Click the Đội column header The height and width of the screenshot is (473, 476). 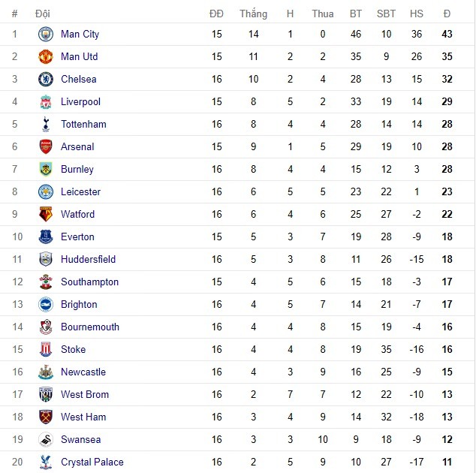click(x=42, y=14)
